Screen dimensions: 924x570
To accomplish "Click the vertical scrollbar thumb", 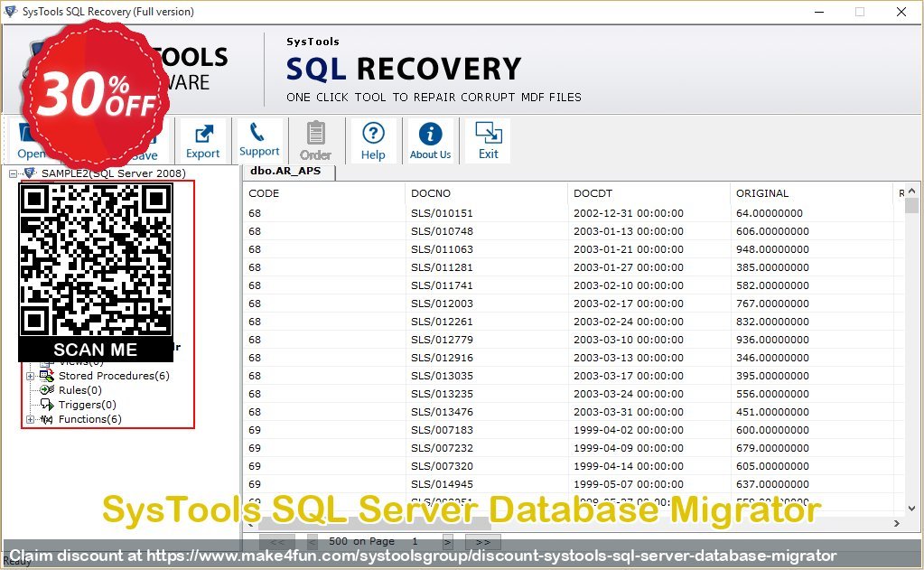I will 911,206.
